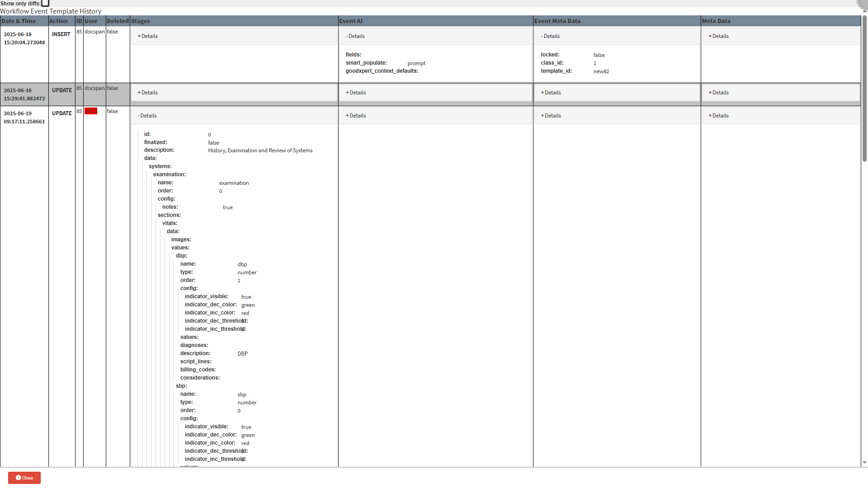
Task: Click the Stages column header
Action: (x=141, y=21)
